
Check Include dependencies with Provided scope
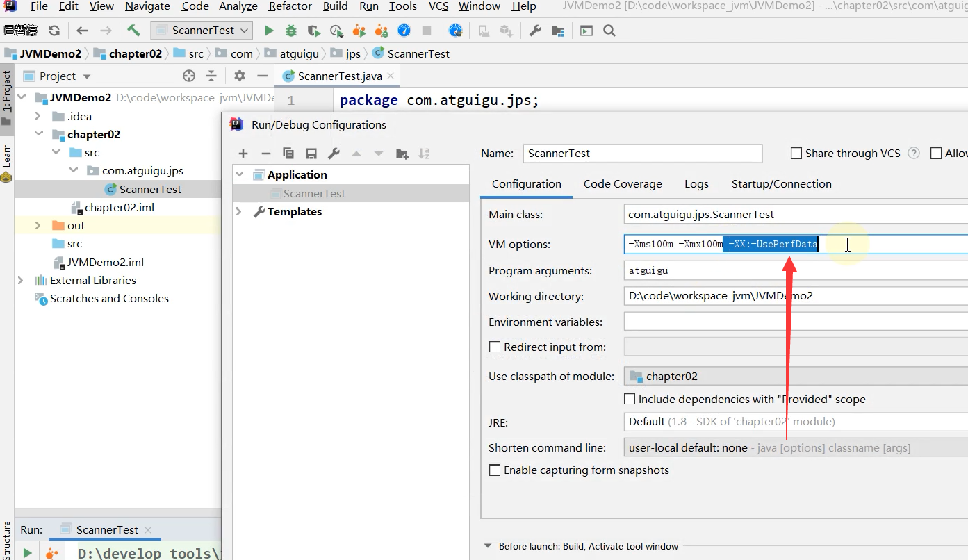(630, 399)
